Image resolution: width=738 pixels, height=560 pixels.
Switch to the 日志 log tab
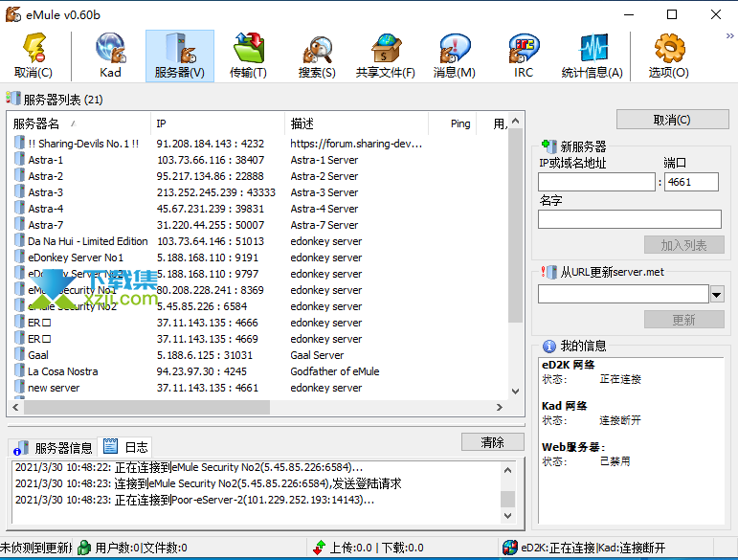(x=125, y=447)
